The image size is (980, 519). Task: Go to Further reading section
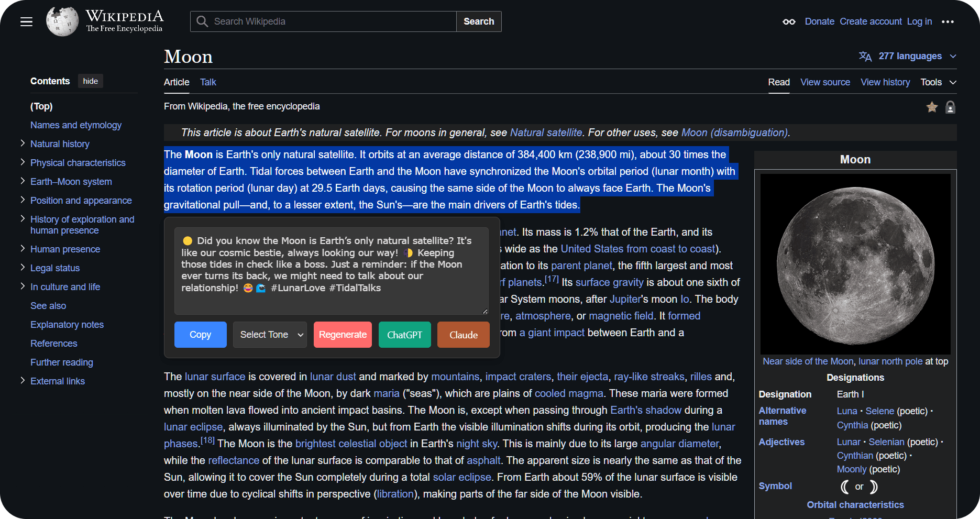[x=62, y=362]
